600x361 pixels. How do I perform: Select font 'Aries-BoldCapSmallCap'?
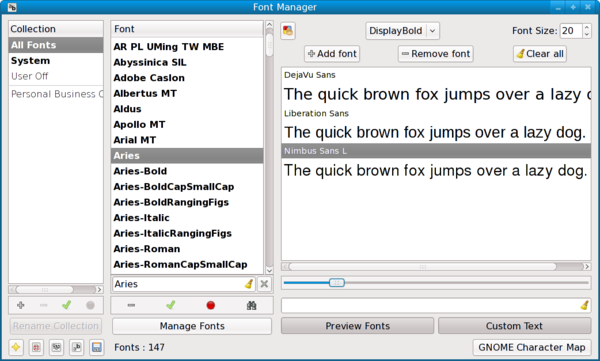pyautogui.click(x=187, y=186)
